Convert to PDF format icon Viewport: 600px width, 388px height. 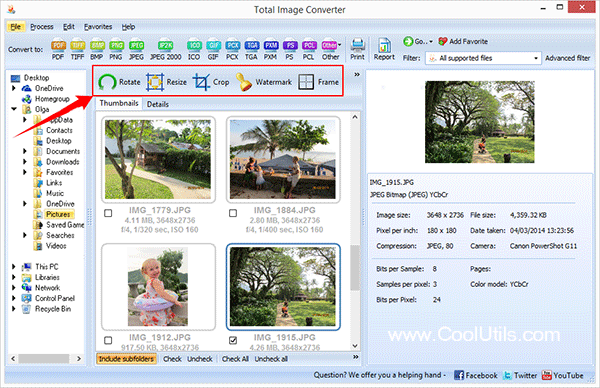tap(58, 50)
